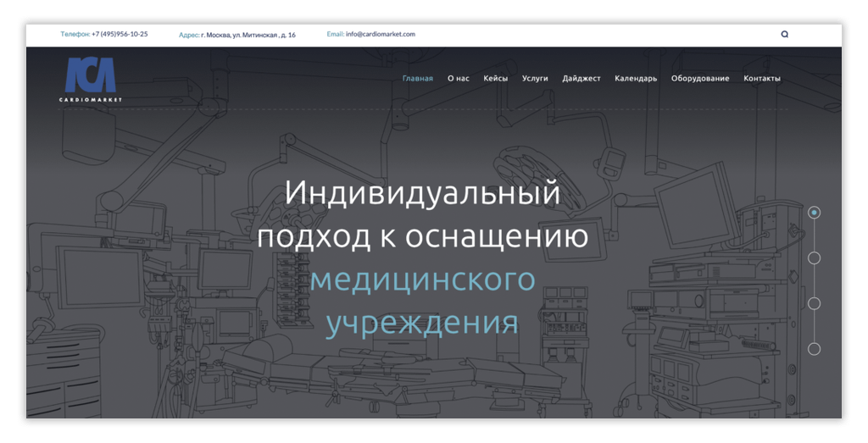Jump to the fourth slide dot

[x=814, y=349]
